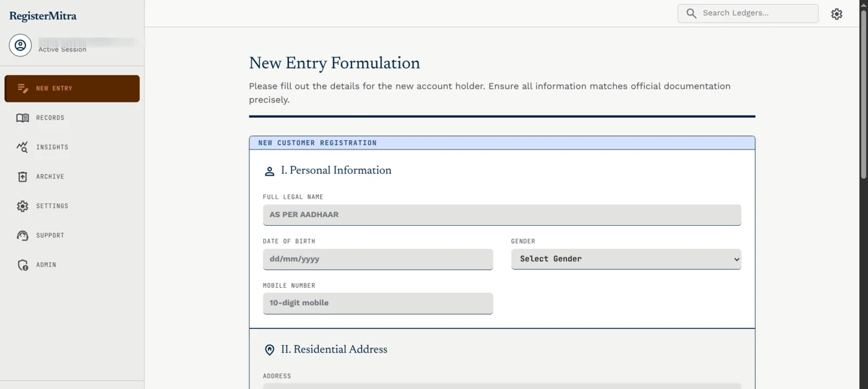Click the 10-digit mobile number field

[378, 303]
